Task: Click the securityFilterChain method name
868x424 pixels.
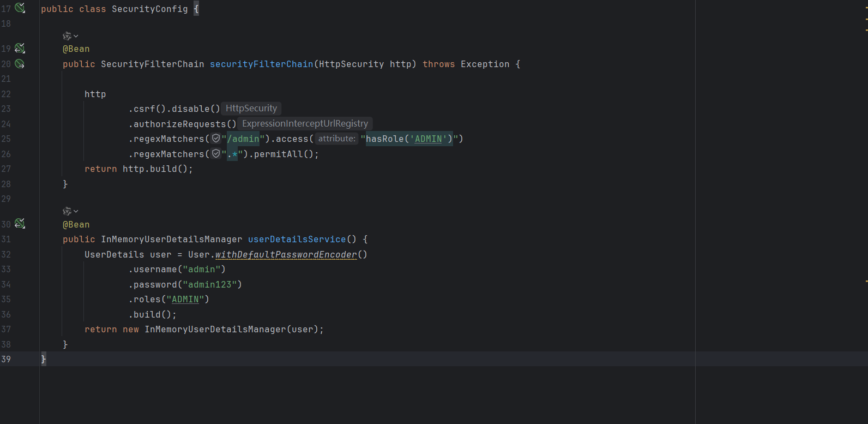Action: pyautogui.click(x=261, y=64)
